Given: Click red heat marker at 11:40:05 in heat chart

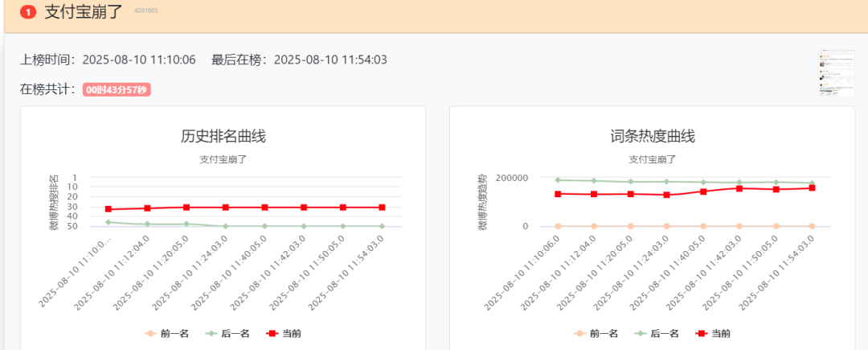Looking at the screenshot, I should pos(703,191).
